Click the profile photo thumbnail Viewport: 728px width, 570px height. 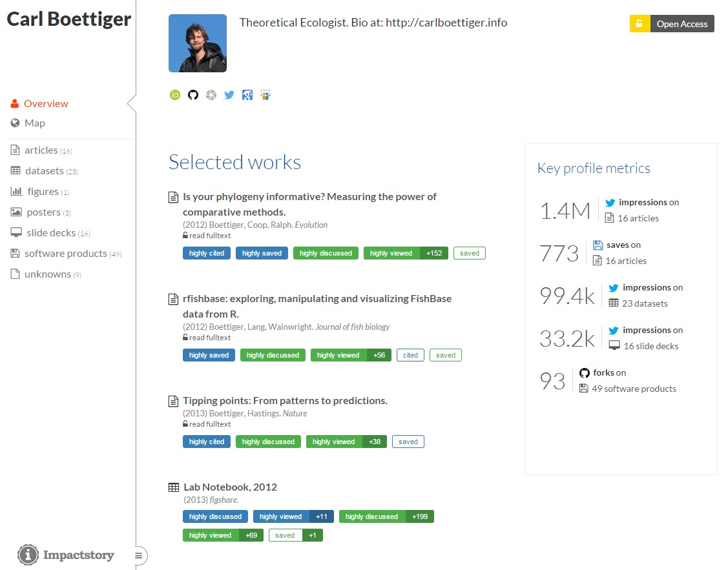point(198,43)
